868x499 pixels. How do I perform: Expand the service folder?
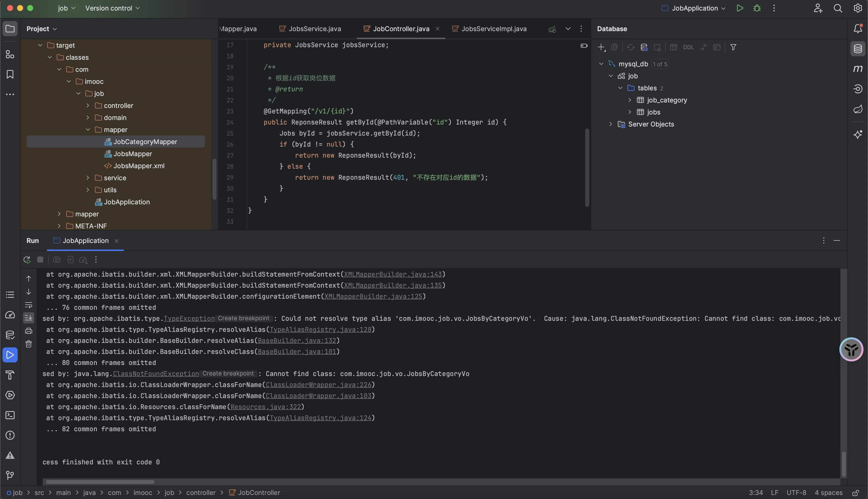coord(88,178)
